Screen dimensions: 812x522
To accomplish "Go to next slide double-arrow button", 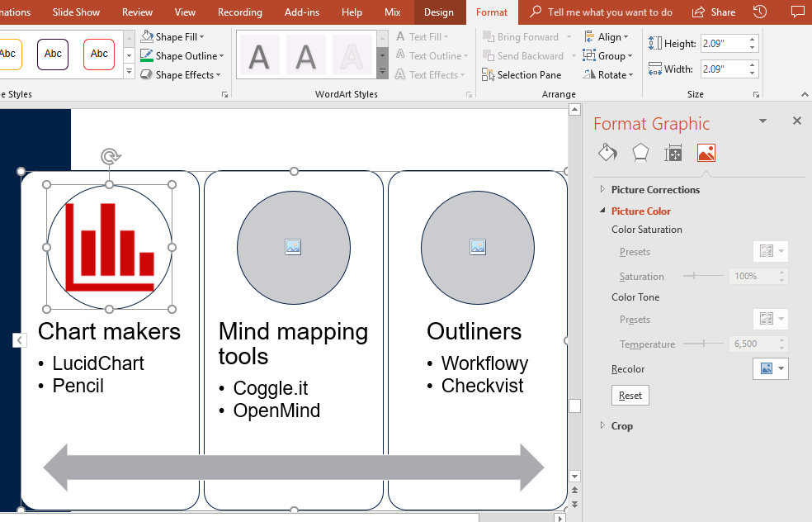I will tap(574, 504).
